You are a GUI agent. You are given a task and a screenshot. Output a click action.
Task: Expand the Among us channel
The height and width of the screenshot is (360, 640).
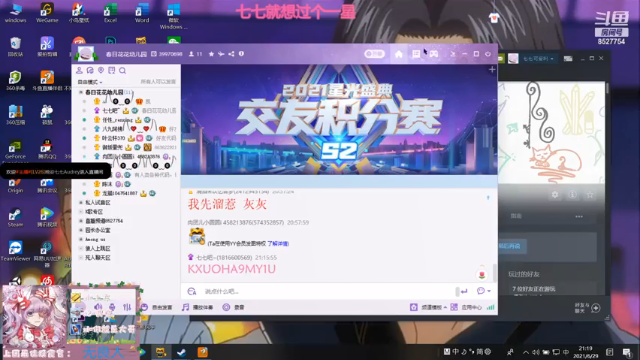[x=81, y=239]
